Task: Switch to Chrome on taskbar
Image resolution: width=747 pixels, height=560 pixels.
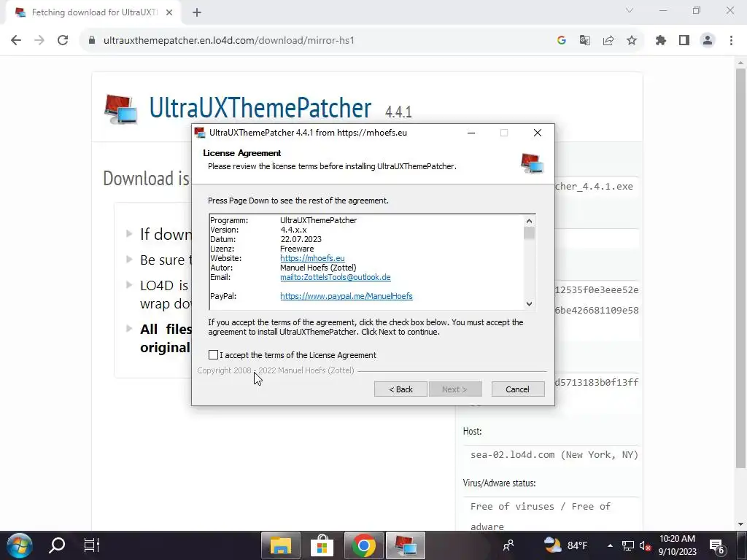Action: pyautogui.click(x=363, y=545)
